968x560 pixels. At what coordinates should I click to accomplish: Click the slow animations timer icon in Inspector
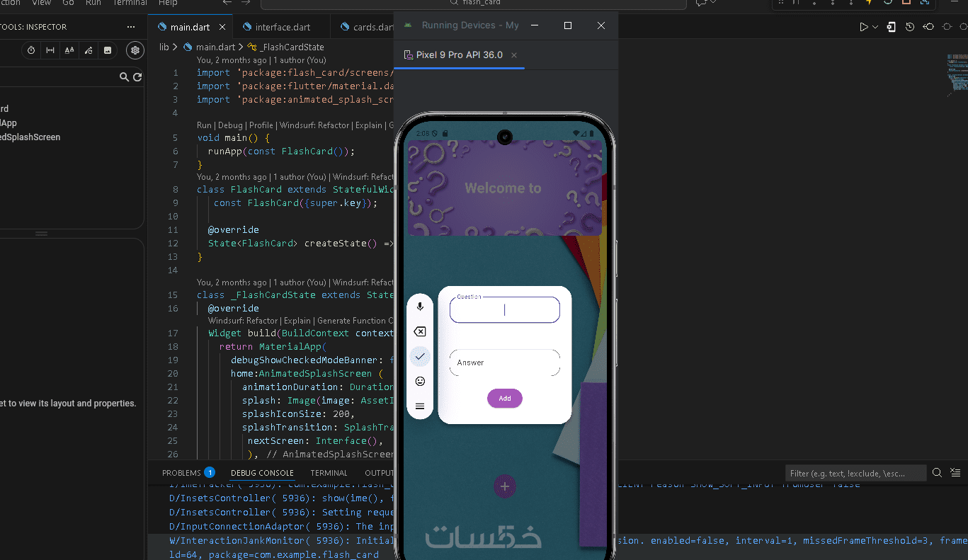point(31,50)
